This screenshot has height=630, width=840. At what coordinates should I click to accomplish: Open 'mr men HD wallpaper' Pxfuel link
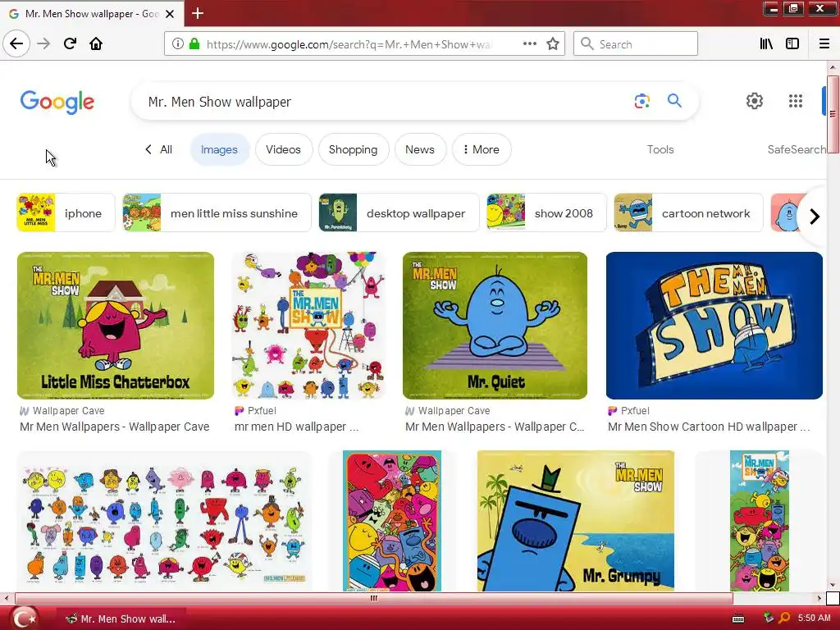point(296,427)
